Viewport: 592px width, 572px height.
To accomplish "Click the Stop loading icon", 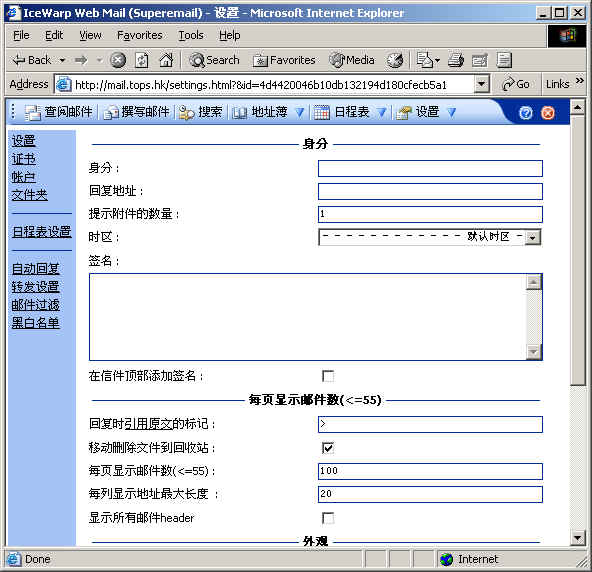I will [118, 60].
